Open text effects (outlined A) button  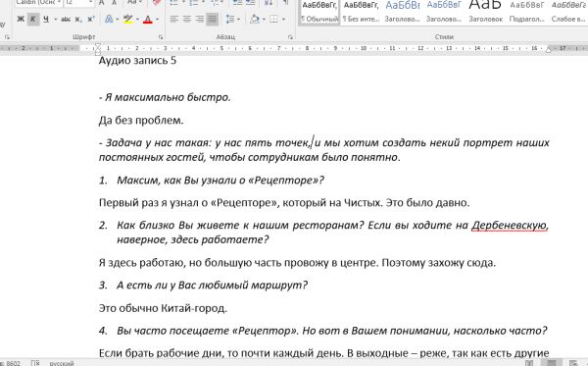[x=109, y=19]
